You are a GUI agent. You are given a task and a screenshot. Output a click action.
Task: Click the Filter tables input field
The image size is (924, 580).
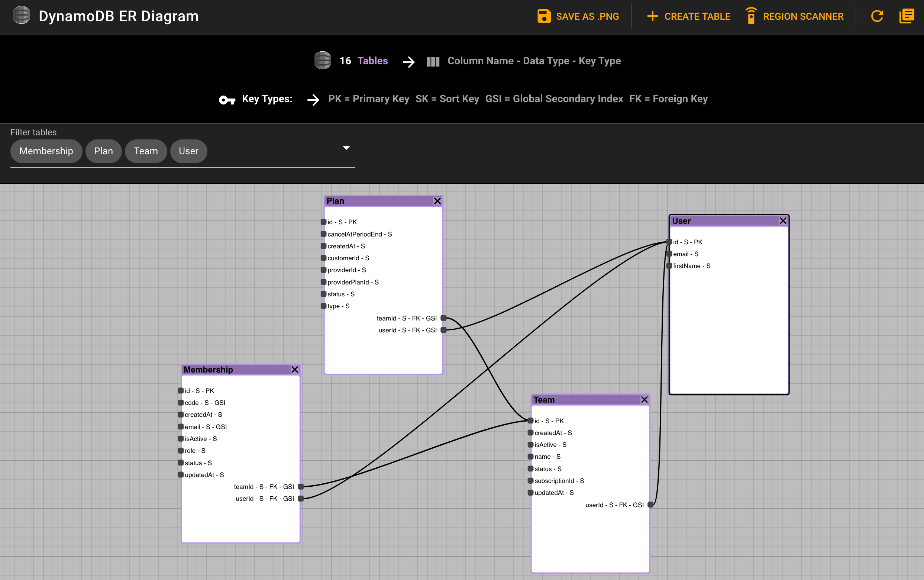182,151
